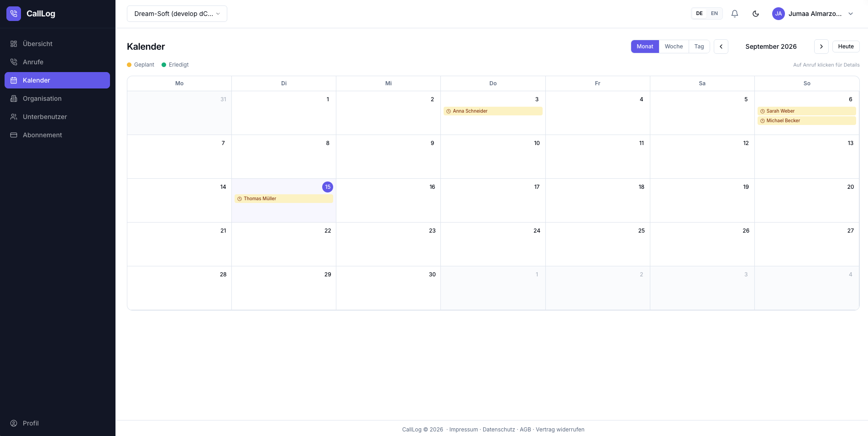Switch to the Woche view tab
This screenshot has width=868, height=436.
pyautogui.click(x=674, y=47)
